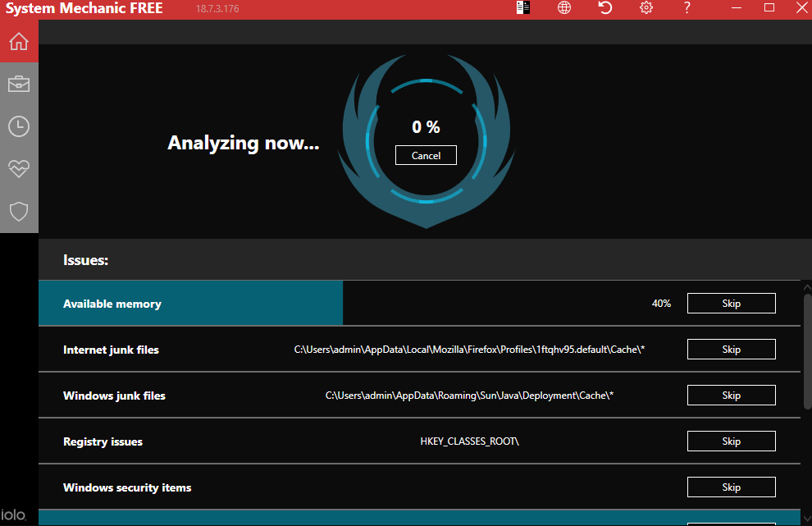Image resolution: width=812 pixels, height=526 pixels.
Task: Click the System Mechanic FREE title
Action: pos(84,8)
